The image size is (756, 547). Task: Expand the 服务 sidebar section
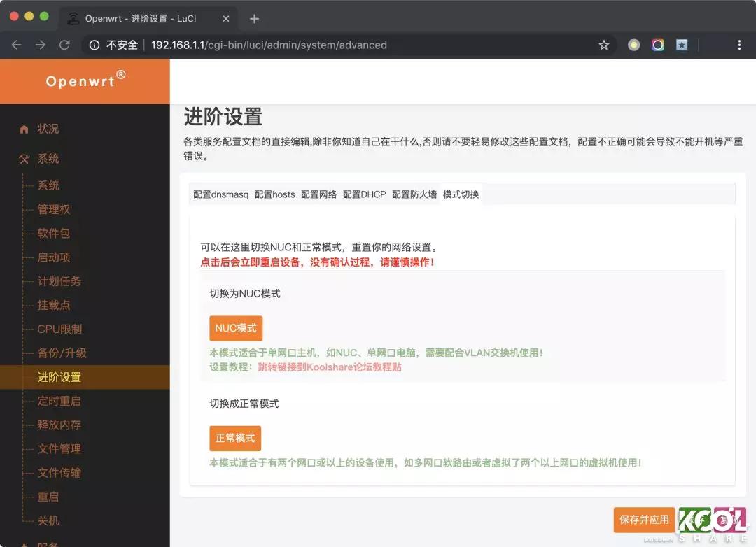pyautogui.click(x=48, y=542)
